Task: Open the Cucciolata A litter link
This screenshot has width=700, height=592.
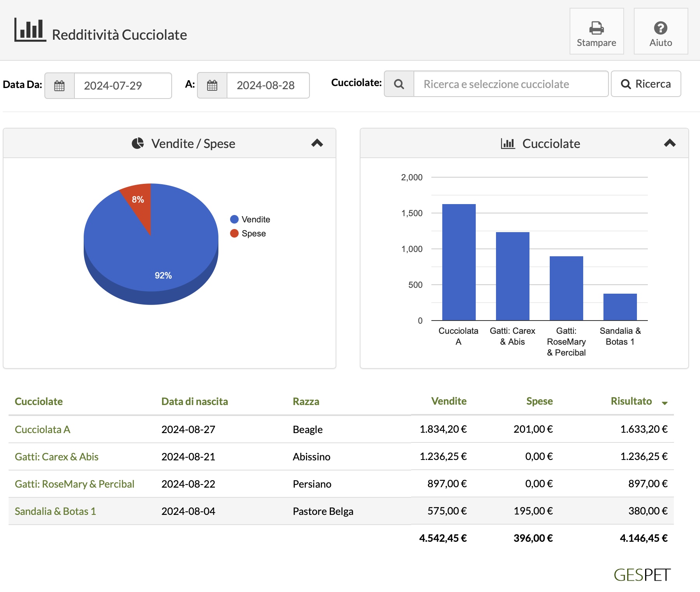Action: pyautogui.click(x=43, y=430)
